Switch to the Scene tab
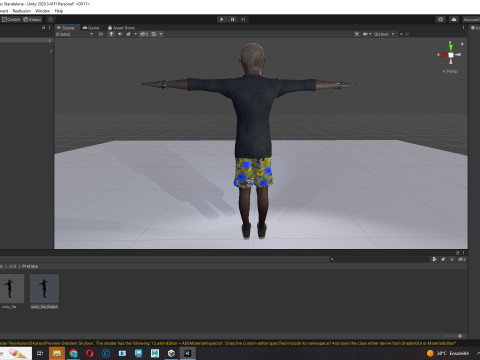480x360 pixels. (x=67, y=28)
